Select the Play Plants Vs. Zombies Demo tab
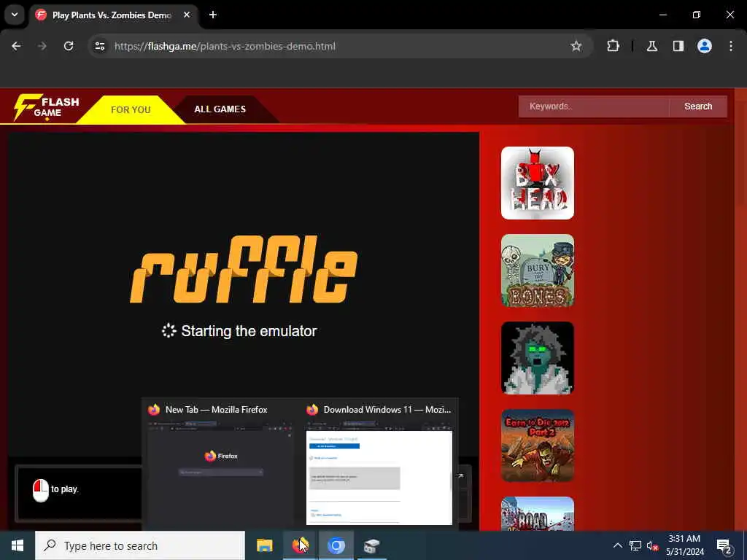 [112, 15]
